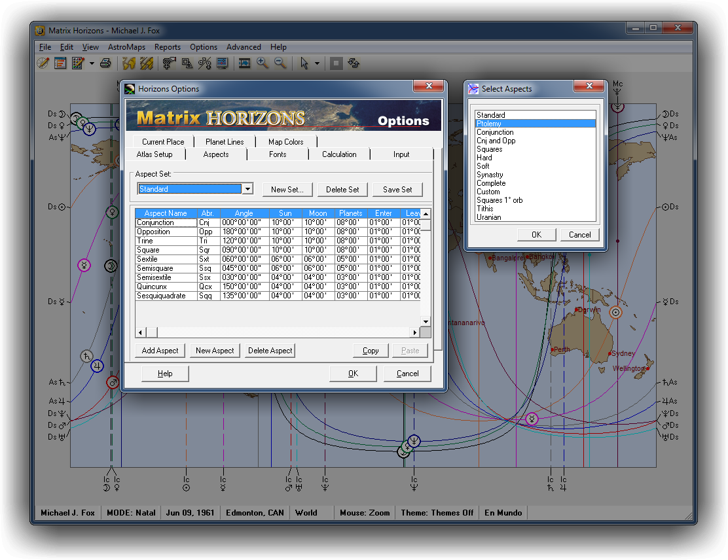Open the Reports menu
This screenshot has width=728, height=560.
(168, 47)
